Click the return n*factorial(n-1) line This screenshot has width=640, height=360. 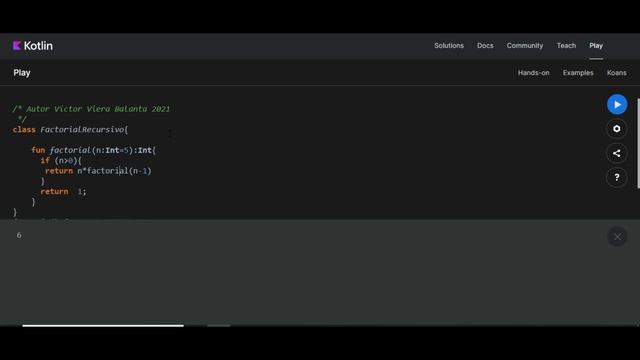tap(98, 171)
